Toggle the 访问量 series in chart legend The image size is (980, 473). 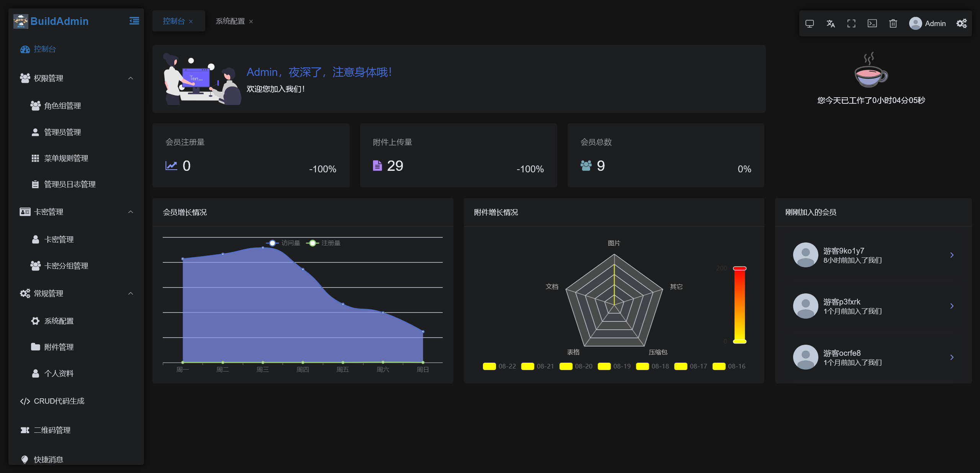[283, 243]
